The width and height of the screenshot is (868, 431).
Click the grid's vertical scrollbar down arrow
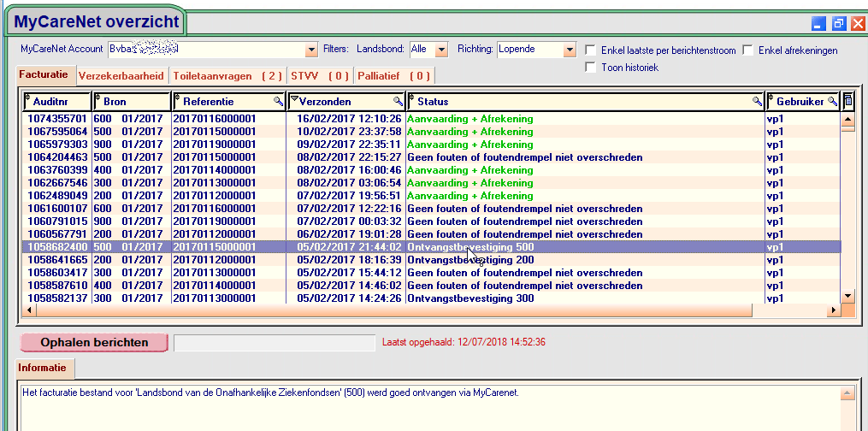pos(847,296)
